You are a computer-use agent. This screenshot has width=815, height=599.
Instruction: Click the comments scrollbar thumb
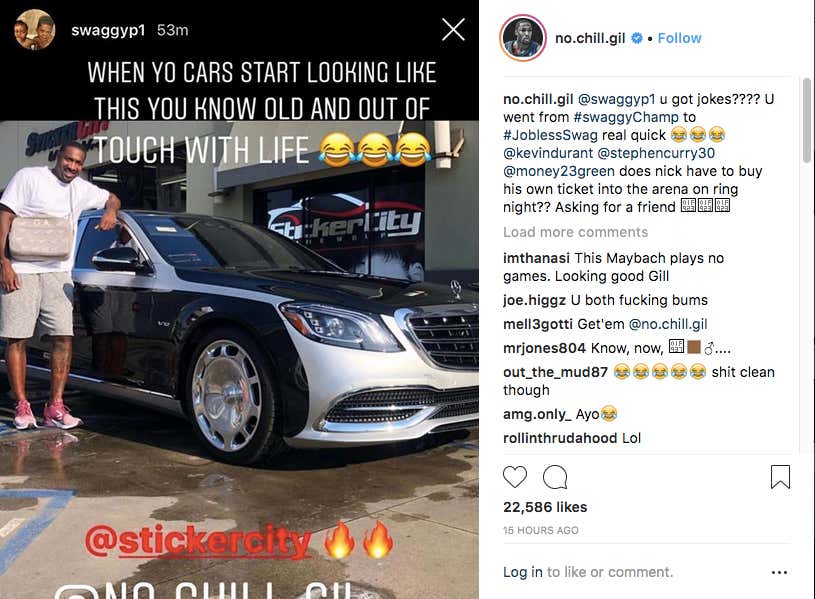[x=806, y=120]
